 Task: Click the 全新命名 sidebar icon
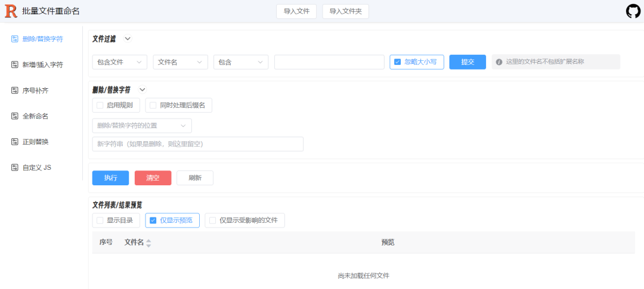tap(15, 116)
